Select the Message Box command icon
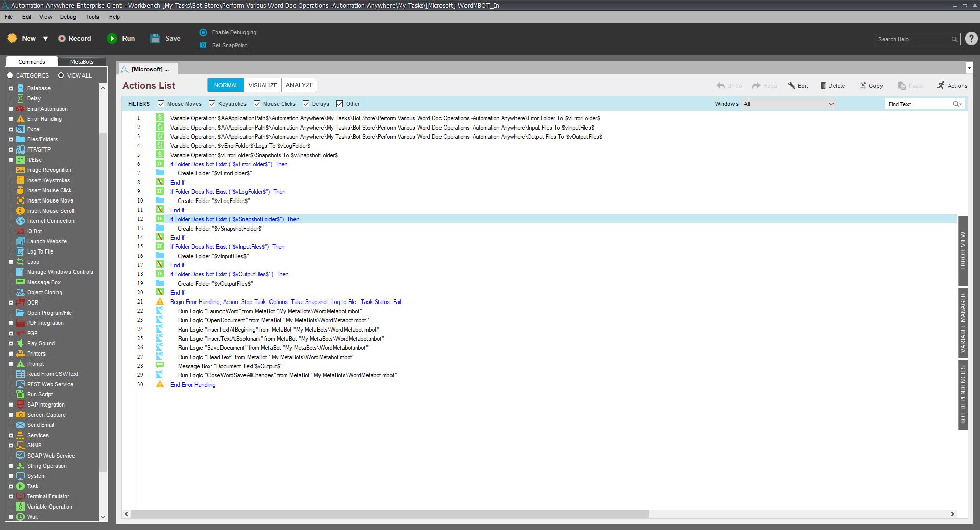 click(x=20, y=282)
